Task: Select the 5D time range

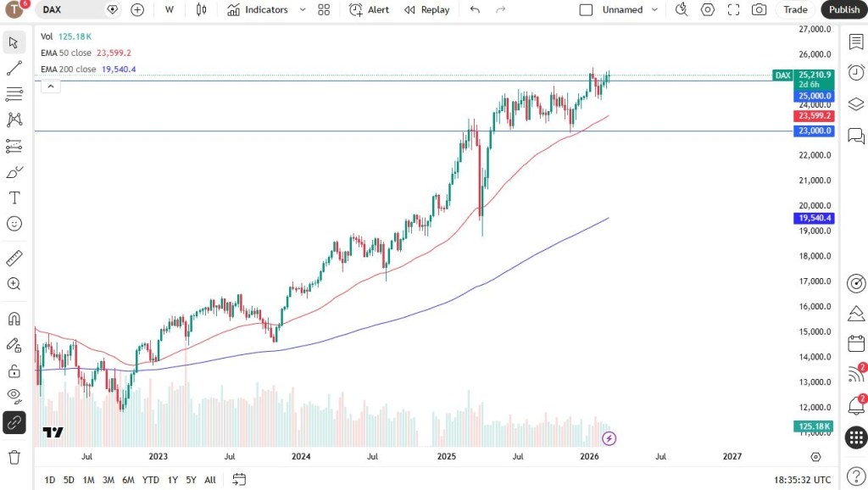Action: coord(69,480)
